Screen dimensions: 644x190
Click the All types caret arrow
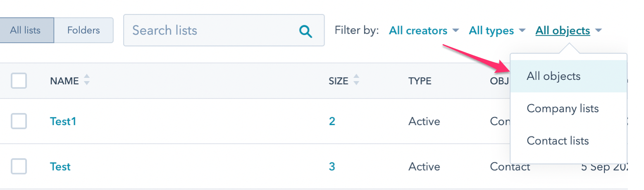click(522, 31)
